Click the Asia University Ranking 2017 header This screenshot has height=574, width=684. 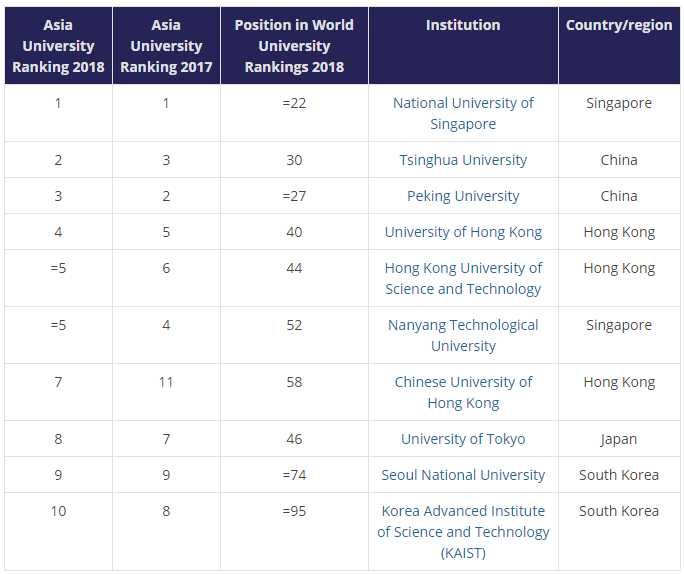[x=166, y=46]
